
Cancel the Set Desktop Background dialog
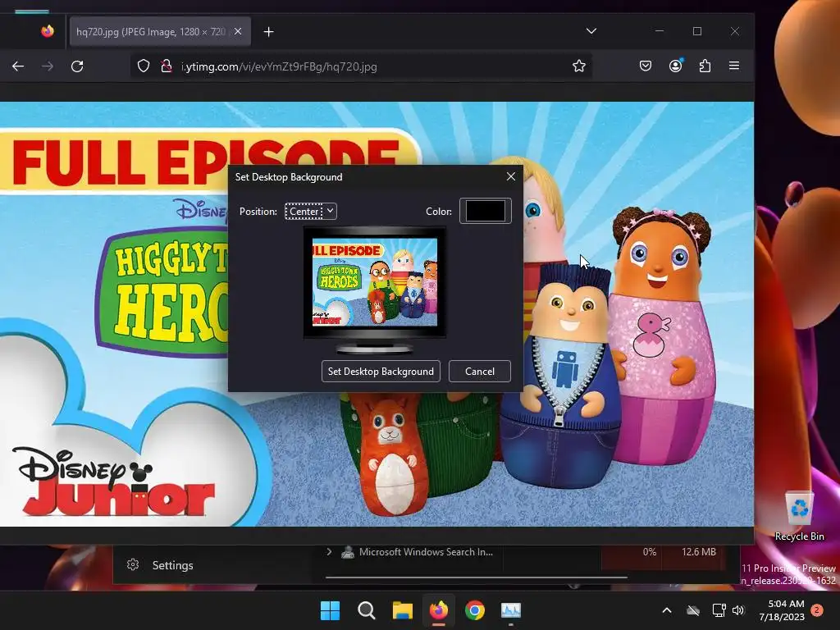point(479,372)
